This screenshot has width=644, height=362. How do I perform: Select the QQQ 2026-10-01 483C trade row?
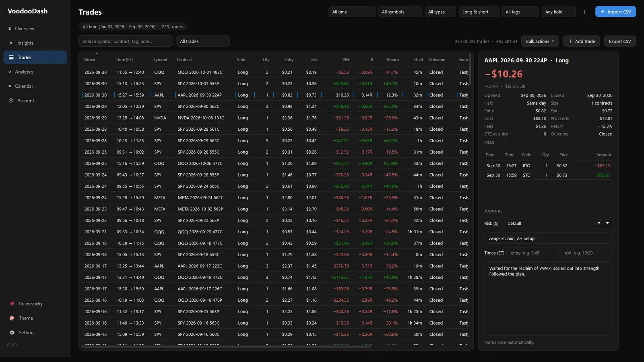(x=276, y=72)
